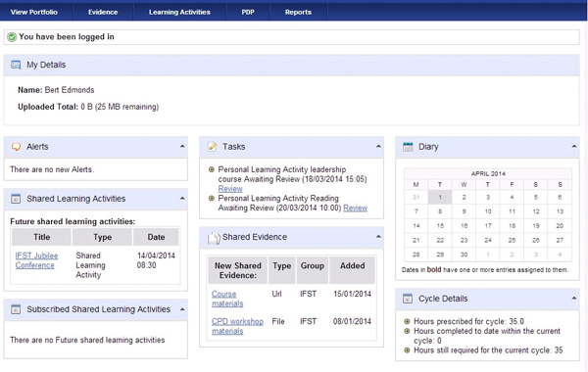The image size is (588, 372).
Task: Click the Shared Evidence document icon
Action: pyautogui.click(x=214, y=238)
